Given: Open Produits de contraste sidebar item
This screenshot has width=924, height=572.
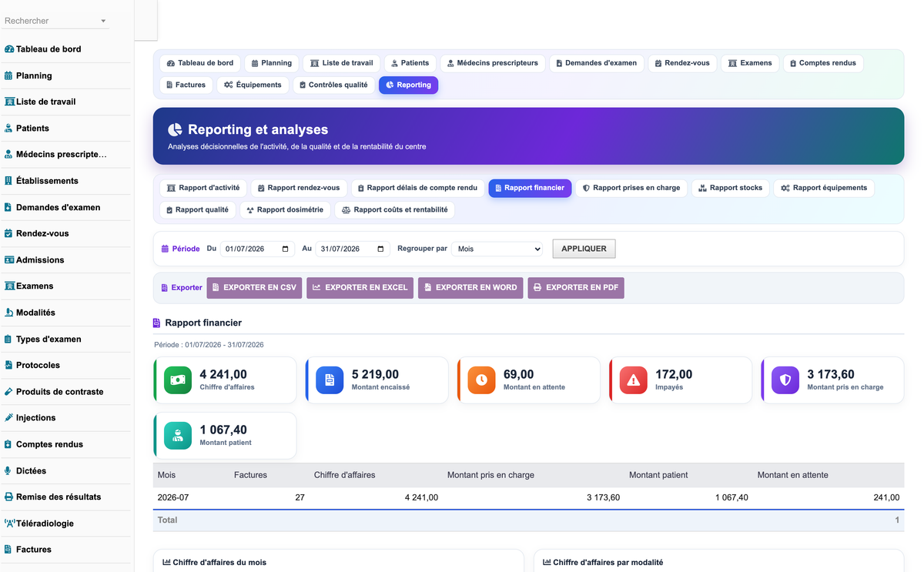Looking at the screenshot, I should pyautogui.click(x=54, y=392).
